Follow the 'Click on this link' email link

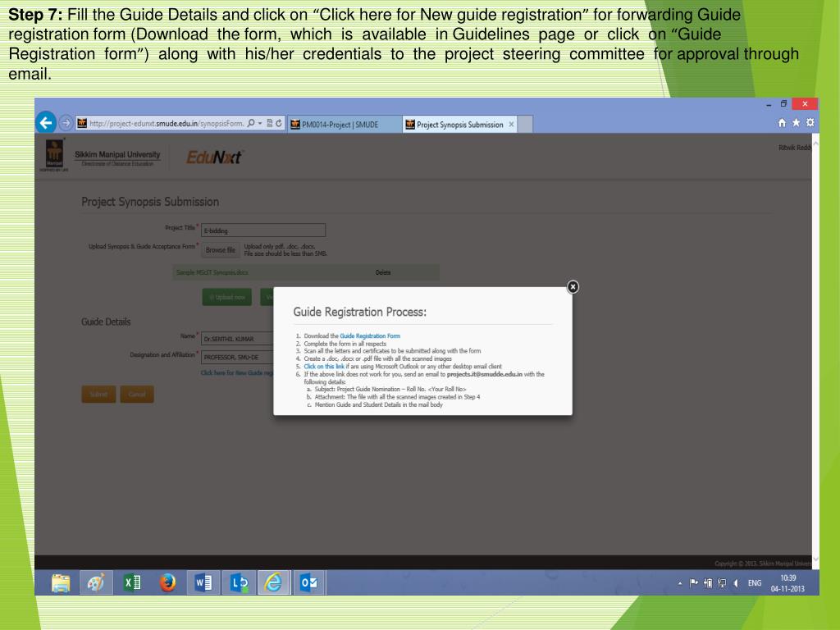[323, 367]
